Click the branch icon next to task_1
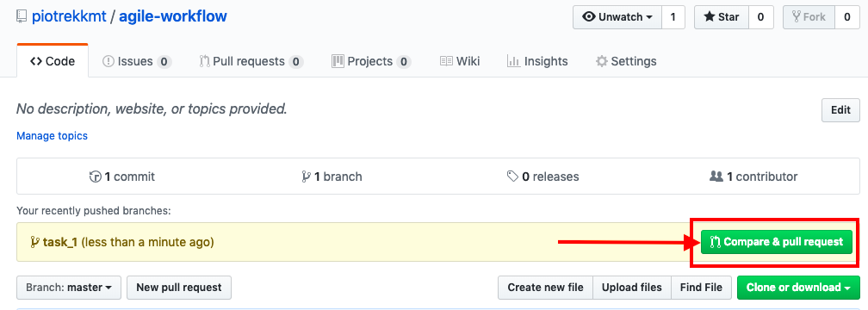 point(34,242)
